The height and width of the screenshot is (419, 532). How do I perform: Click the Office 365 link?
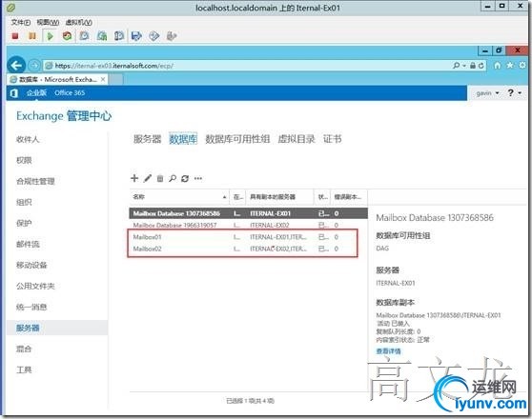click(70, 93)
